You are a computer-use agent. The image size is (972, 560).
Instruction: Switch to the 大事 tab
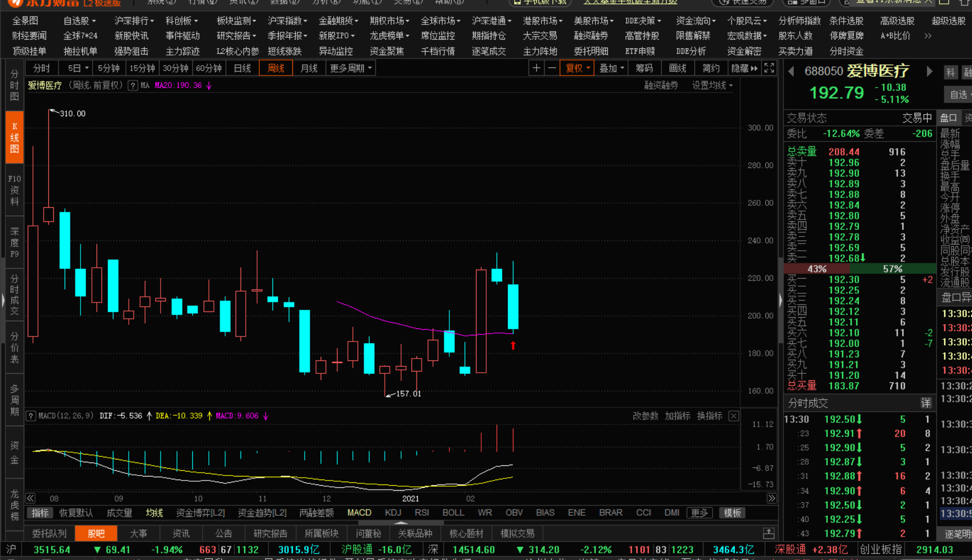click(138, 533)
